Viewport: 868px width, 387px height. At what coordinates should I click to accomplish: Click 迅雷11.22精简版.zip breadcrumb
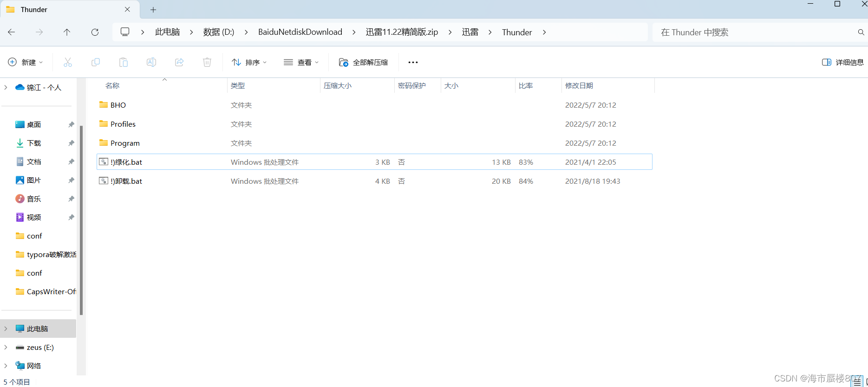[402, 32]
